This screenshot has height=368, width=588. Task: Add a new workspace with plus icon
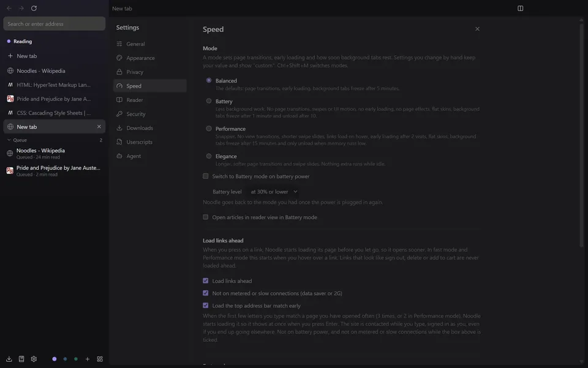pos(88,359)
